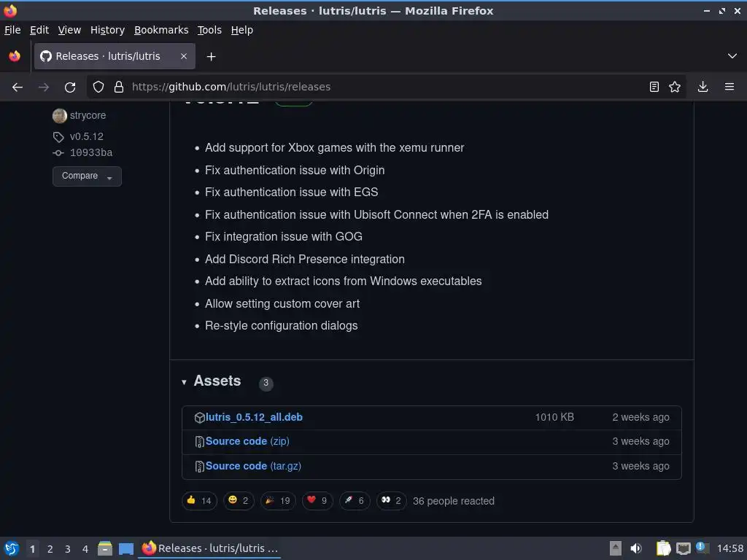This screenshot has width=747, height=560.
Task: Toggle the eyes reaction with 2
Action: pyautogui.click(x=392, y=500)
